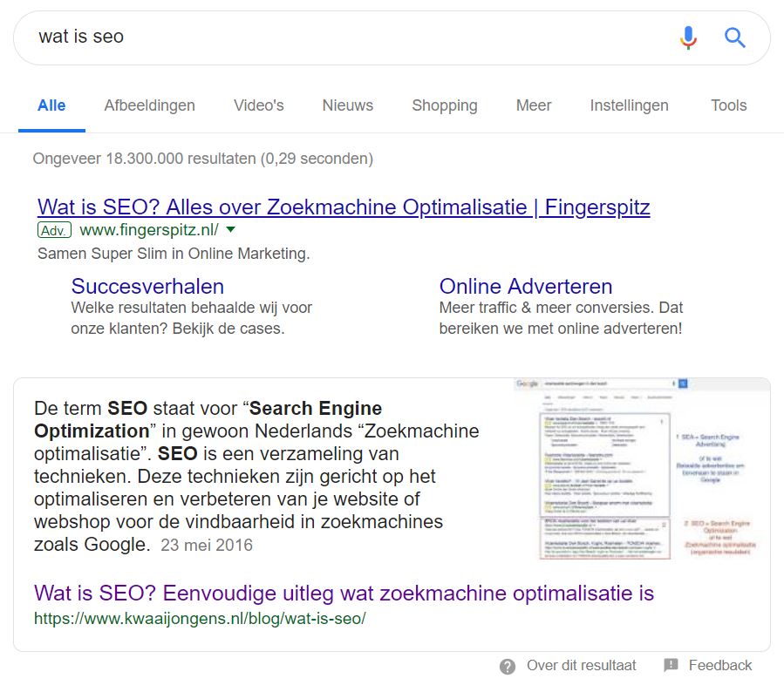Image resolution: width=784 pixels, height=692 pixels.
Task: Start voice search with microphone icon
Action: tap(688, 37)
